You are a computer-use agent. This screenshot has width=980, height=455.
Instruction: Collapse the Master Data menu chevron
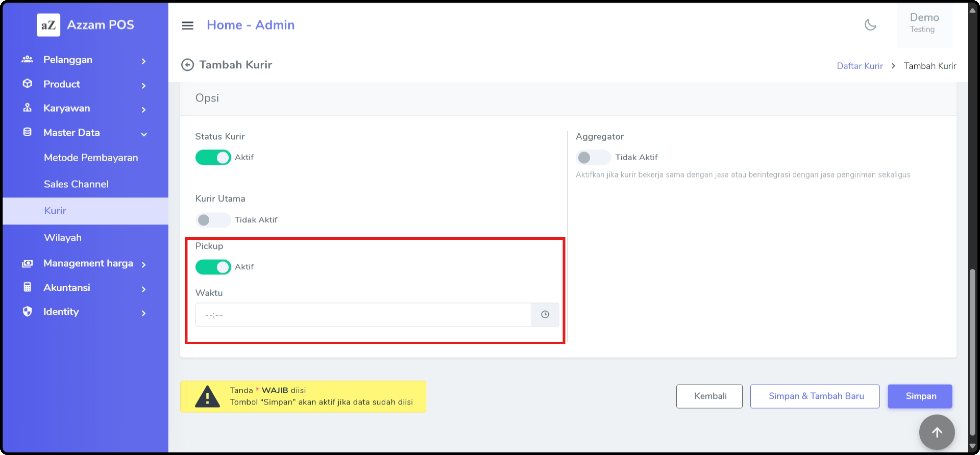click(x=144, y=134)
